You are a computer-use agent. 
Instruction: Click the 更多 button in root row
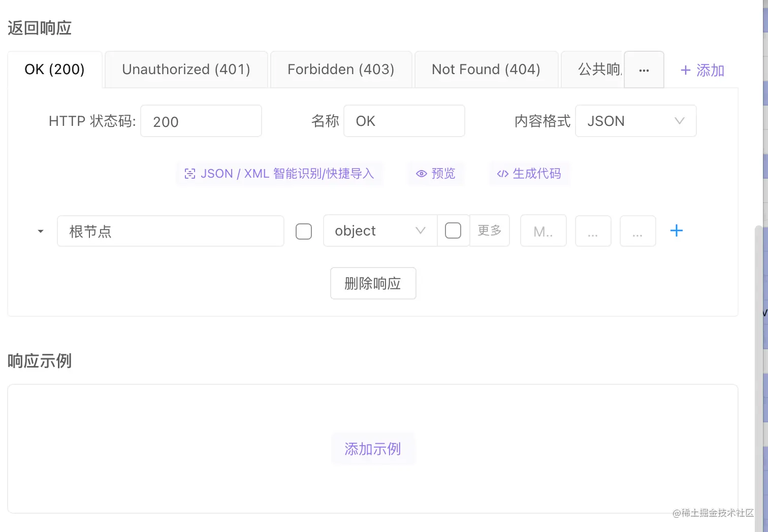[490, 230]
